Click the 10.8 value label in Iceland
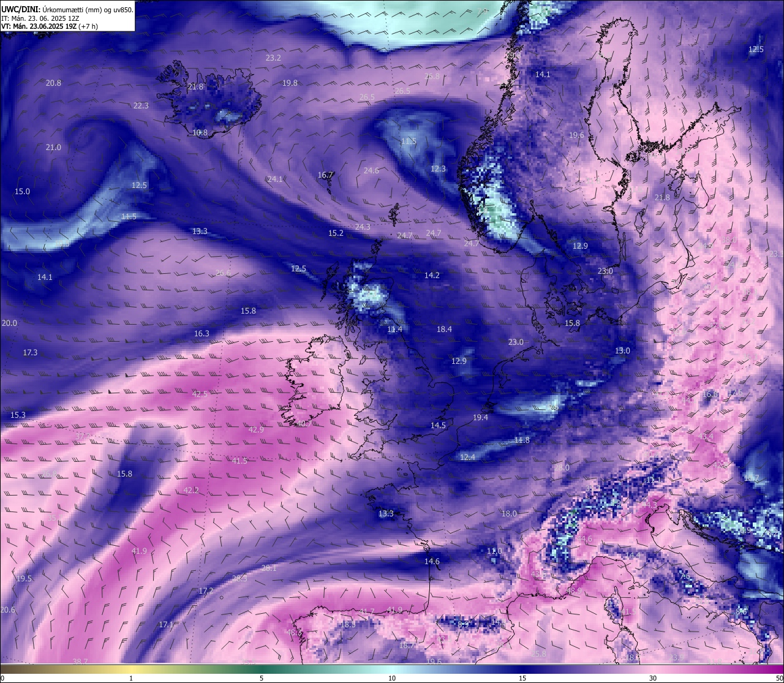The image size is (784, 683). tap(200, 133)
